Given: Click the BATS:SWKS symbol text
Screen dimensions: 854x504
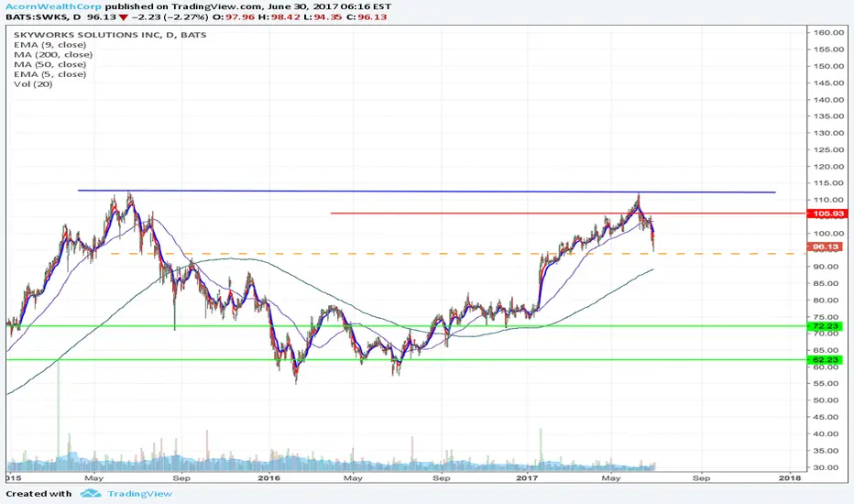Looking at the screenshot, I should coord(37,16).
